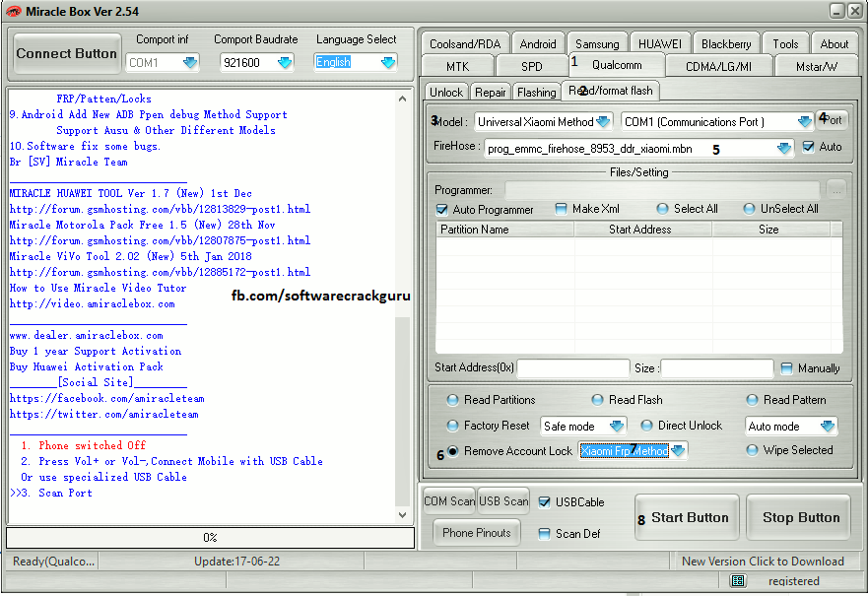The width and height of the screenshot is (868, 596).
Task: Select the Read Pattern option
Action: (752, 400)
